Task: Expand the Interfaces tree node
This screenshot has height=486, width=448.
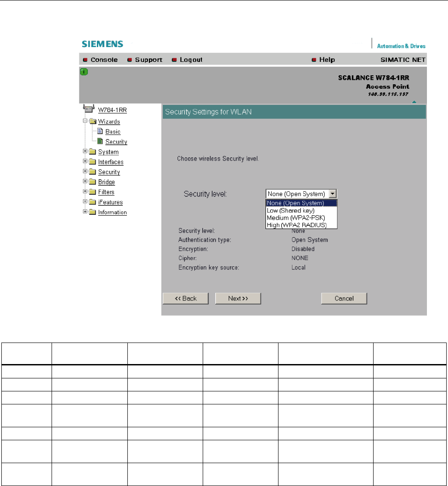Action: (85, 161)
